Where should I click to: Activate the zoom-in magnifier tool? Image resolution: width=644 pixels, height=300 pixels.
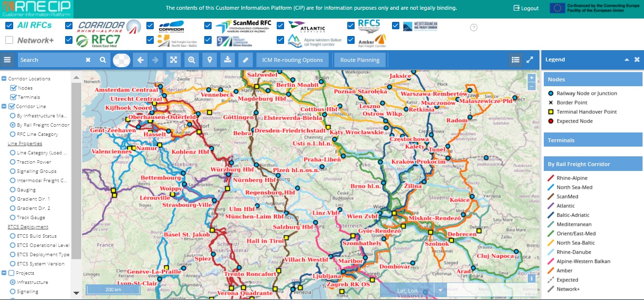[192, 60]
